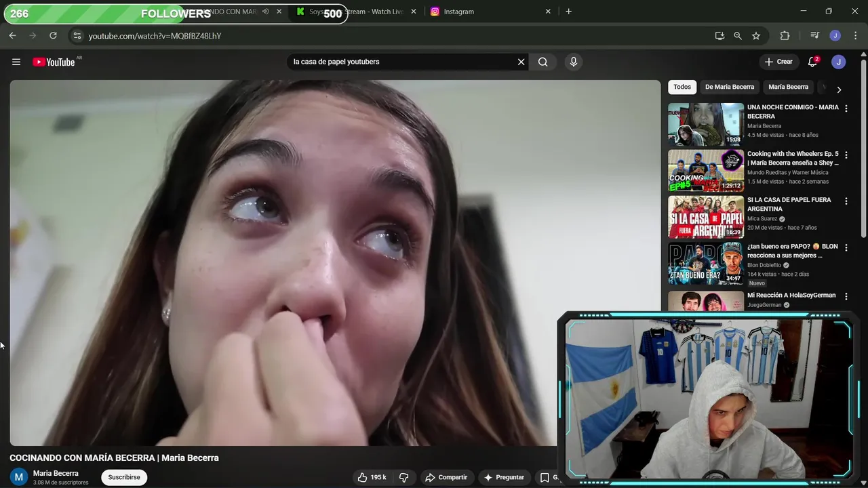Click the browser address bar URL
Image resolution: width=868 pixels, height=488 pixels.
click(155, 36)
